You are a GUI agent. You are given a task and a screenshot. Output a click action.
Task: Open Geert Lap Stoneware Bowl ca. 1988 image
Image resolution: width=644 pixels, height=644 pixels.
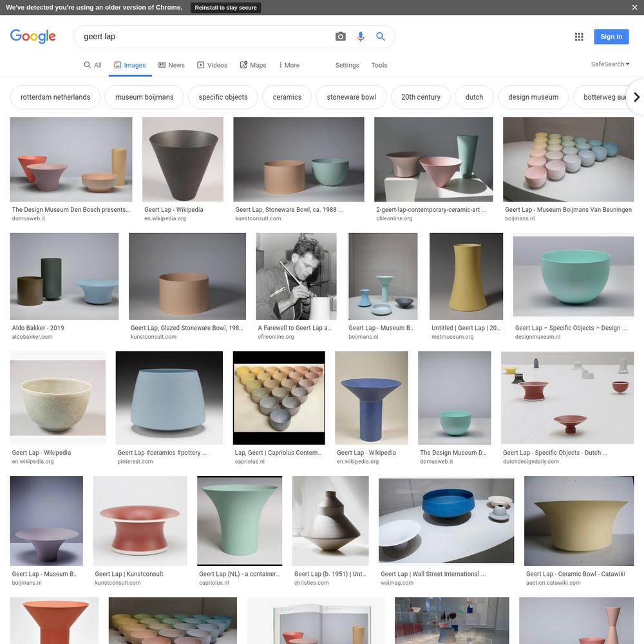click(x=299, y=159)
